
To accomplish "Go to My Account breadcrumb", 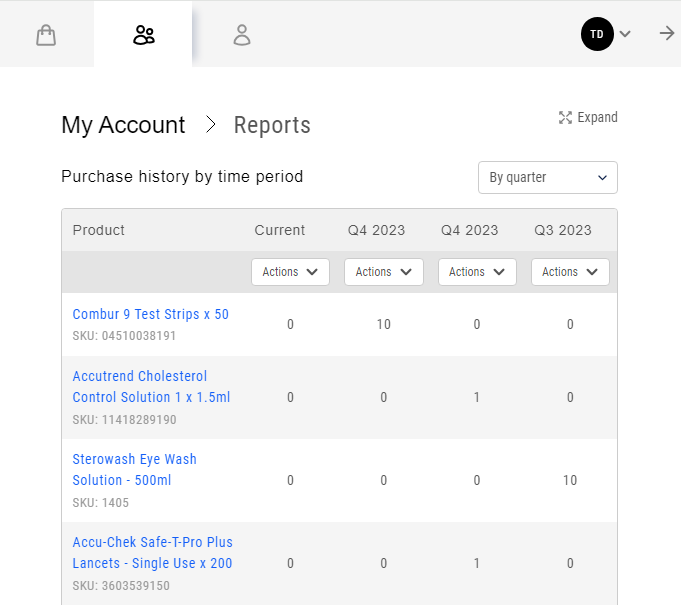I will (123, 125).
